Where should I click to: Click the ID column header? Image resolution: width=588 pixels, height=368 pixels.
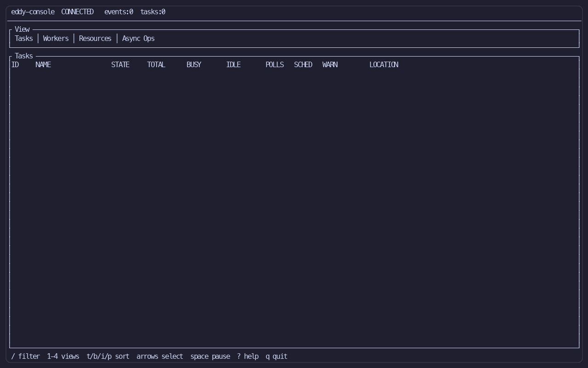(x=15, y=65)
